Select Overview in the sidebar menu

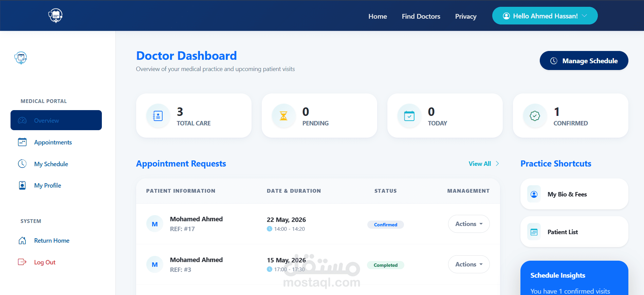pos(56,120)
